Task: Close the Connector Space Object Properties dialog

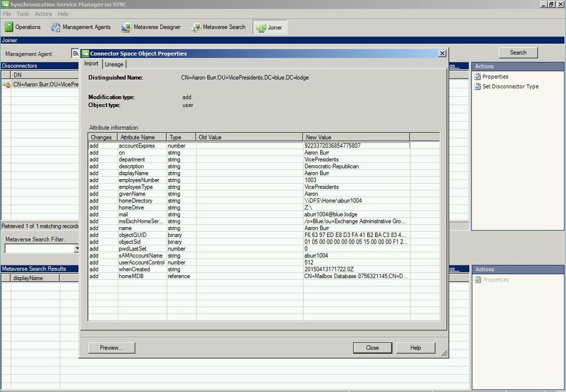Action: pos(442,53)
